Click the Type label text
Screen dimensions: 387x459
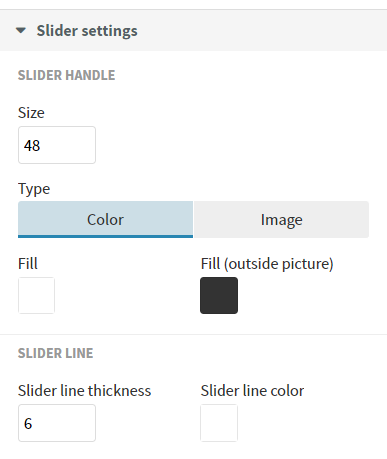(34, 189)
